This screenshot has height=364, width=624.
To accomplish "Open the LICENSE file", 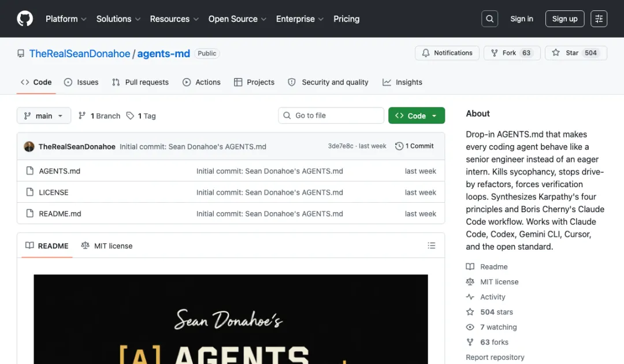I will pyautogui.click(x=54, y=192).
